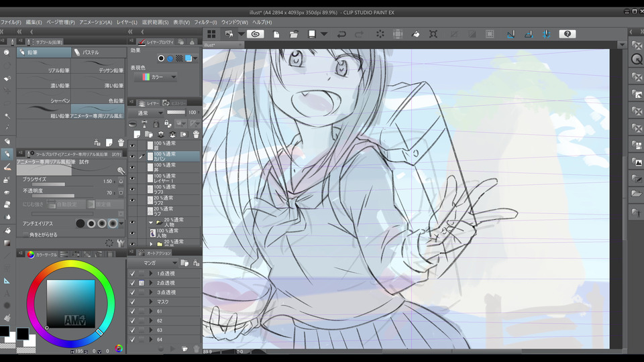Open the save options dropdown arrow in command bar

pos(324,34)
